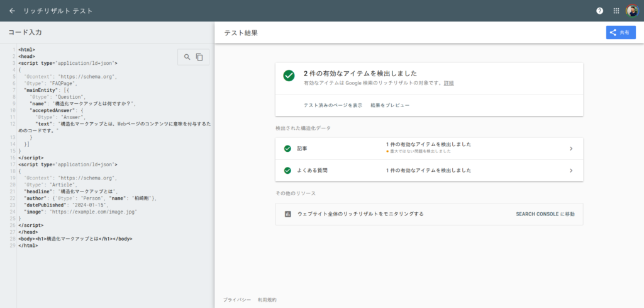This screenshot has height=308, width=644.
Task: Click the "author" code line
Action: (x=91, y=198)
